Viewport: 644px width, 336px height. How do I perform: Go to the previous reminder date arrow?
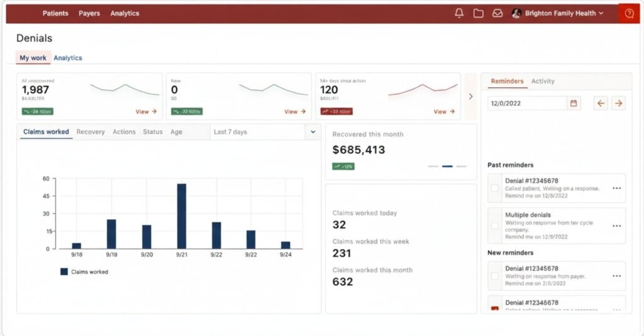(x=601, y=103)
